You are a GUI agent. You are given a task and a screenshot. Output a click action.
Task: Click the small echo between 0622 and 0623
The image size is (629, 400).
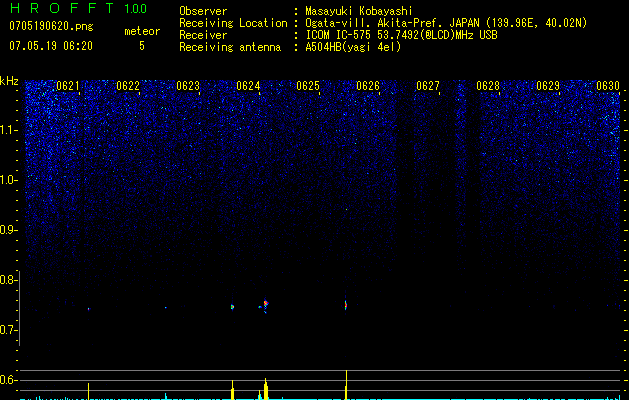pos(165,308)
